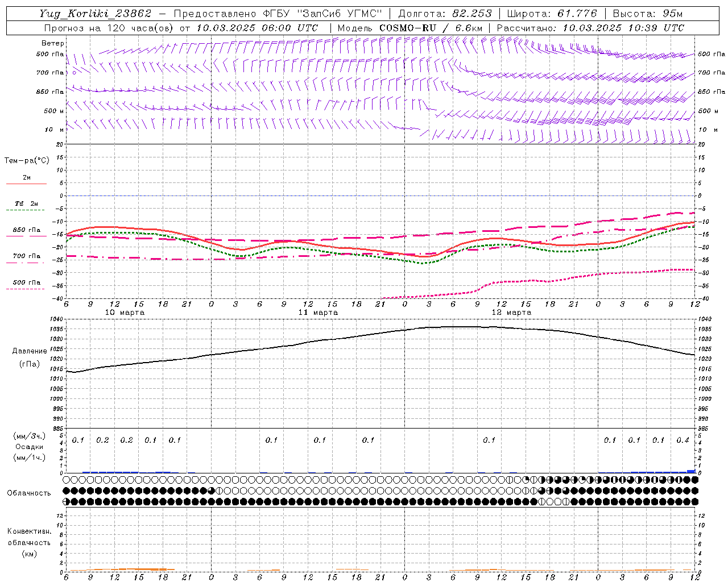Image resolution: width=728 pixels, height=582 pixels.
Task: Click the 12 марта date label
Action: click(512, 313)
